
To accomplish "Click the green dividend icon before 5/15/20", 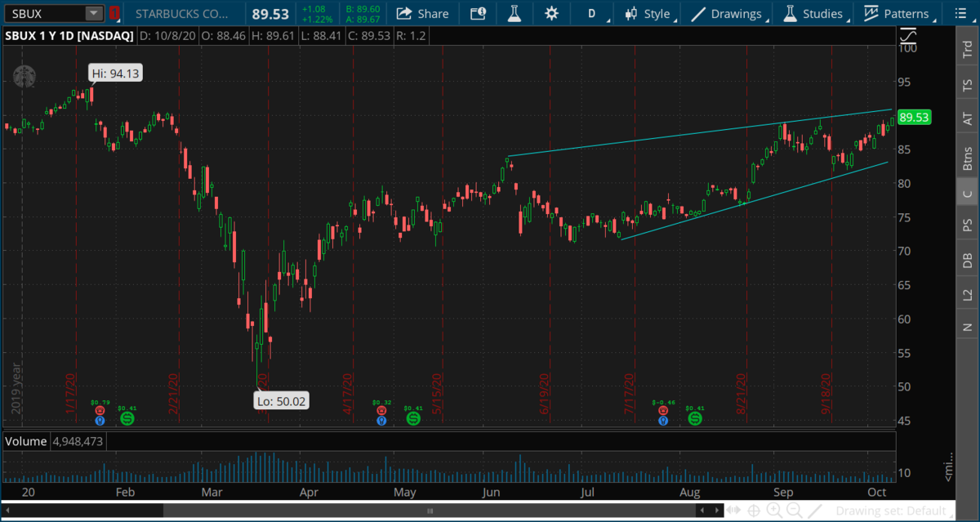I will pos(413,418).
